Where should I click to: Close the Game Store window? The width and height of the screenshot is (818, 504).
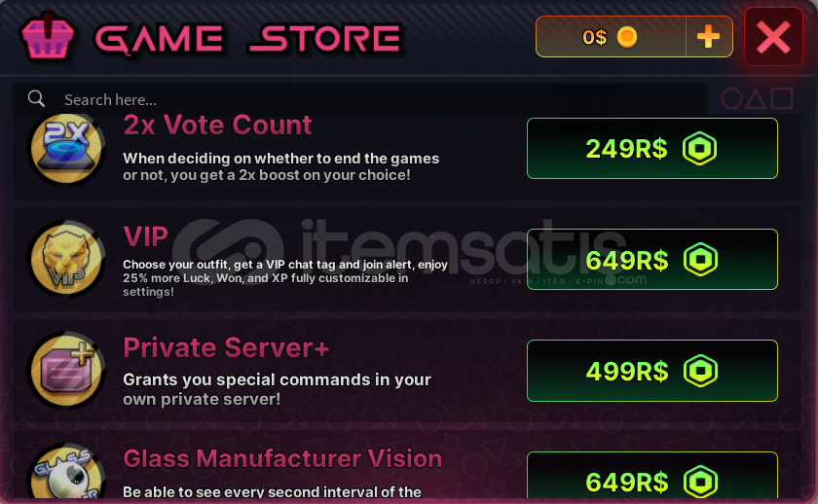(773, 37)
